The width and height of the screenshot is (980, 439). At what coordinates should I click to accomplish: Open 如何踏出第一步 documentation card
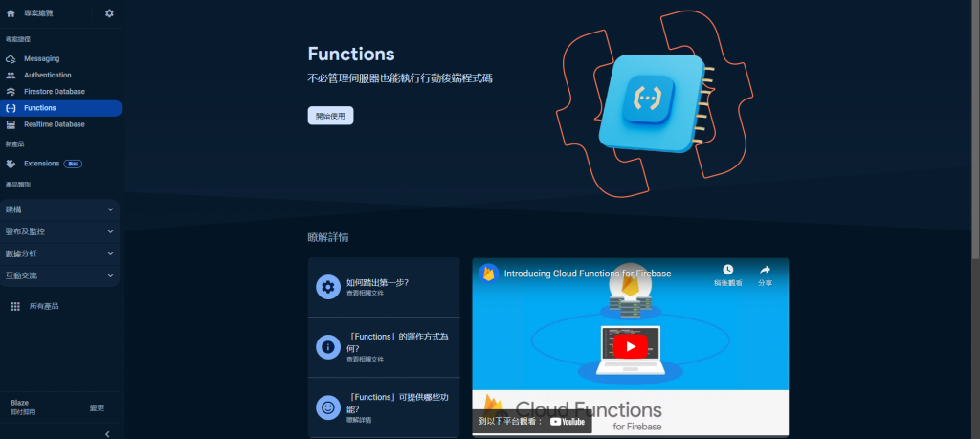click(x=384, y=287)
